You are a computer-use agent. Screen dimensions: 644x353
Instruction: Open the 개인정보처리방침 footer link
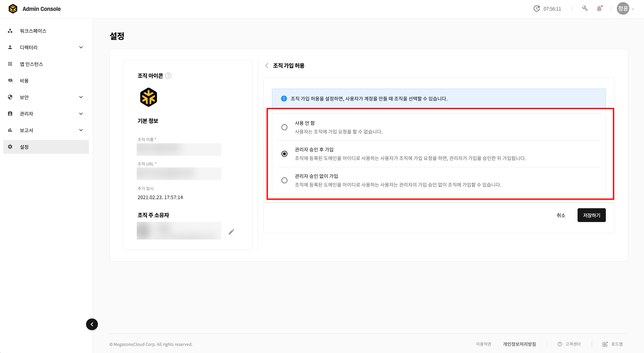click(x=519, y=344)
